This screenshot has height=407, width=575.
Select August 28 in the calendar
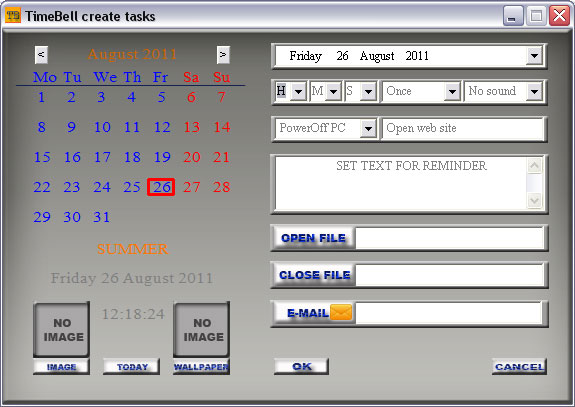[221, 187]
